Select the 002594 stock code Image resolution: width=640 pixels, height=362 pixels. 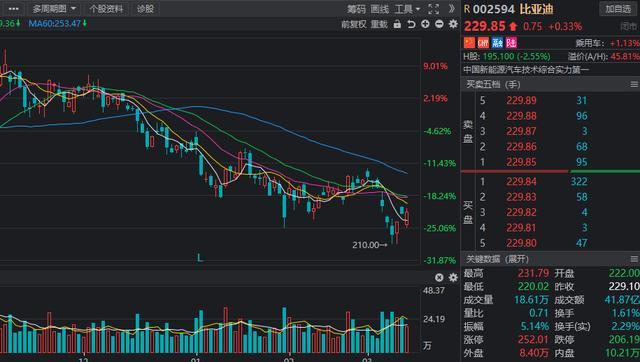[x=494, y=9]
